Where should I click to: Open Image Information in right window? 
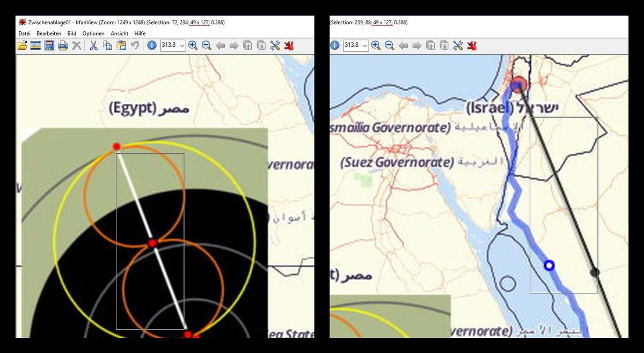335,46
